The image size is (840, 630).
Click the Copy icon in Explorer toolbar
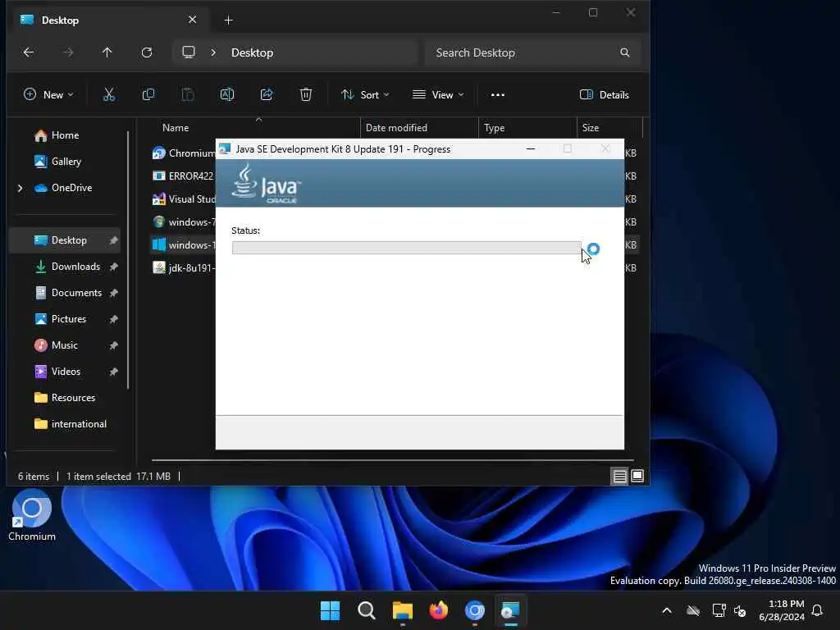pos(148,95)
